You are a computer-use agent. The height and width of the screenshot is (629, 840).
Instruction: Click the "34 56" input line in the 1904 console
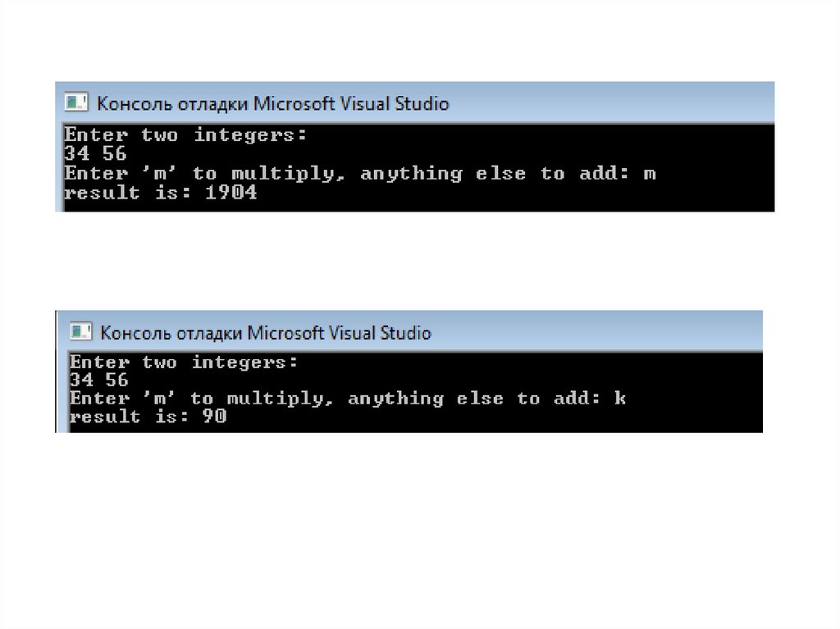click(x=96, y=154)
